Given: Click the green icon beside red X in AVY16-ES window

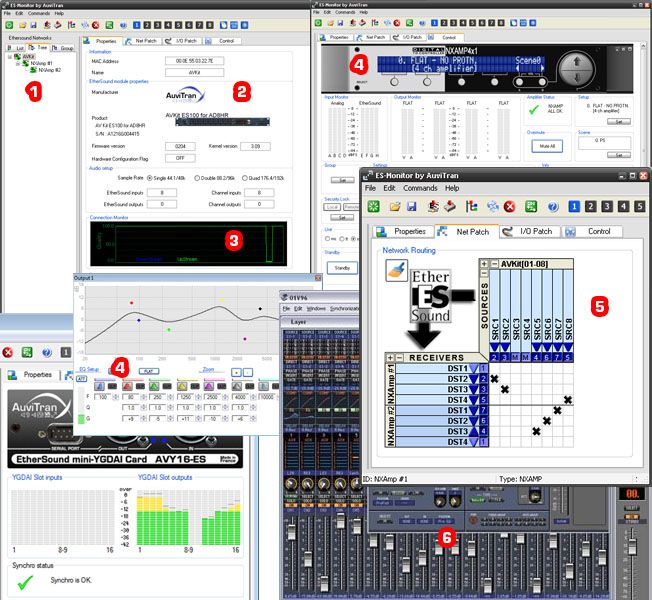Looking at the screenshot, I should pyautogui.click(x=27, y=353).
